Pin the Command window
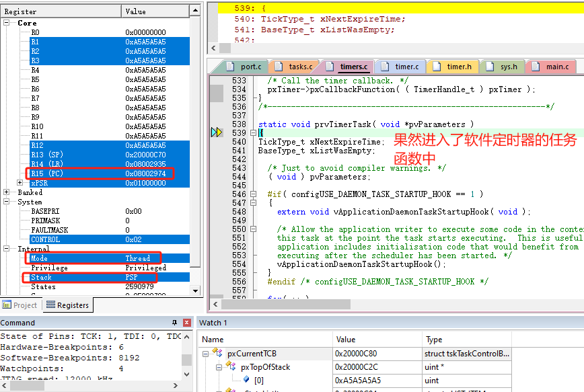Screen dimensions: 584x392 [174, 323]
